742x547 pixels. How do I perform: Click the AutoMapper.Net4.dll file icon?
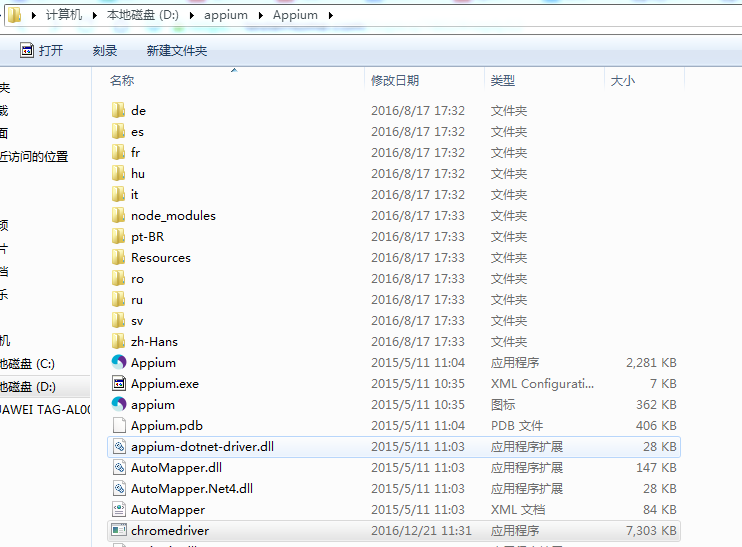[119, 488]
